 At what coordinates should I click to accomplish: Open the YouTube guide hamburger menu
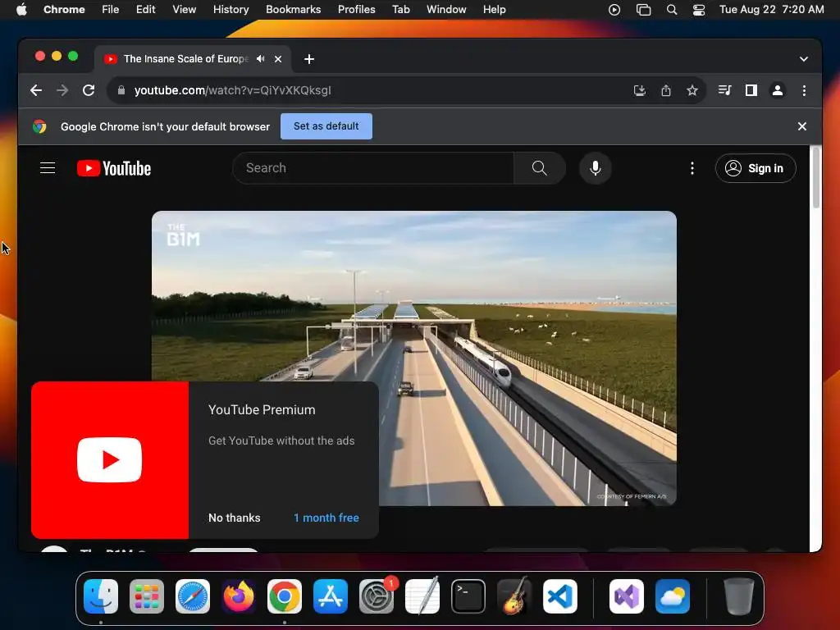click(48, 168)
